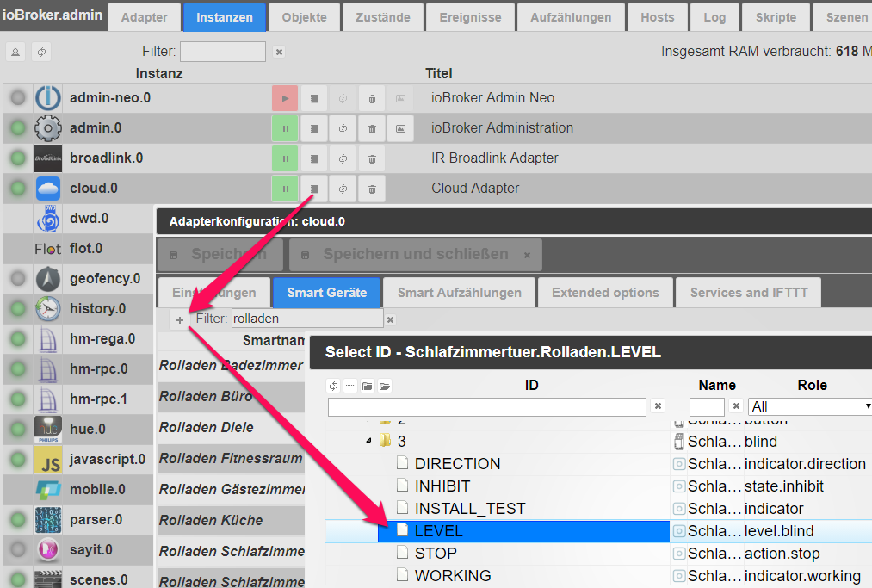The image size is (872, 588).
Task: Start the admin-neo.0 instance with play button
Action: coord(285,98)
